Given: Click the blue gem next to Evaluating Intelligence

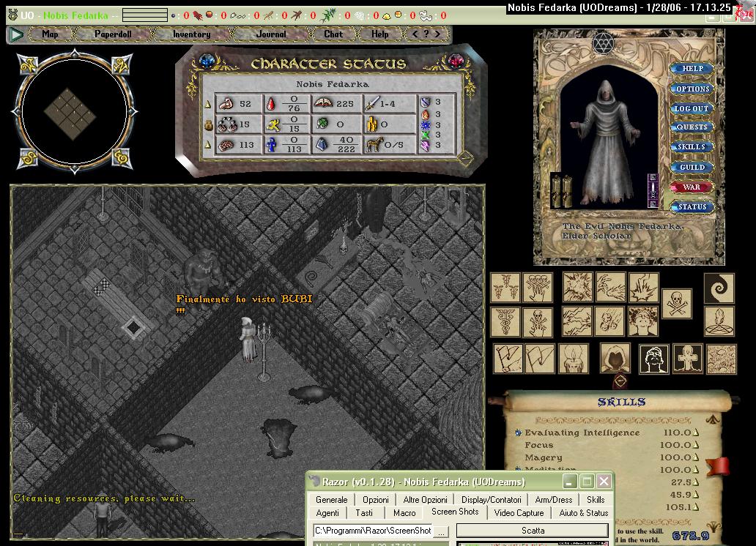Looking at the screenshot, I should point(519,433).
